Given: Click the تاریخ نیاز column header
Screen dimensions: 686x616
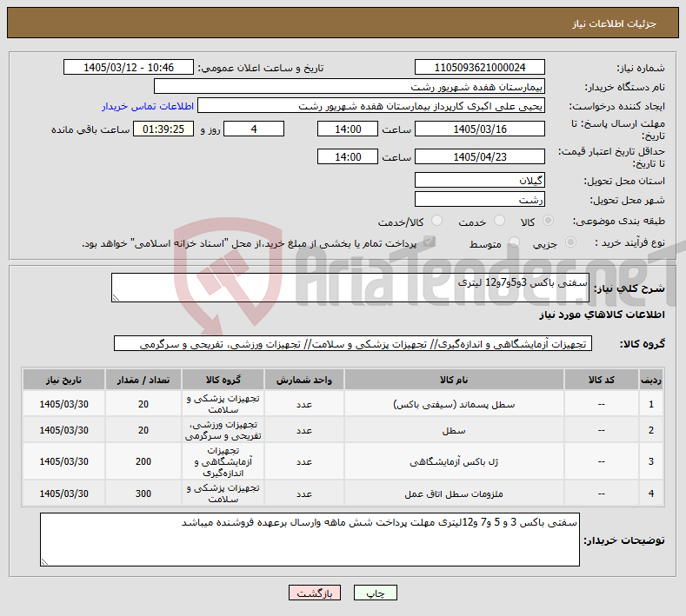Looking at the screenshot, I should [63, 380].
